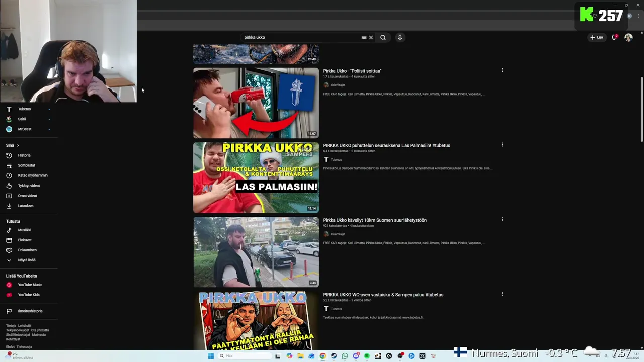Open Spotify from the taskbar
644x362 pixels.
coord(367,356)
